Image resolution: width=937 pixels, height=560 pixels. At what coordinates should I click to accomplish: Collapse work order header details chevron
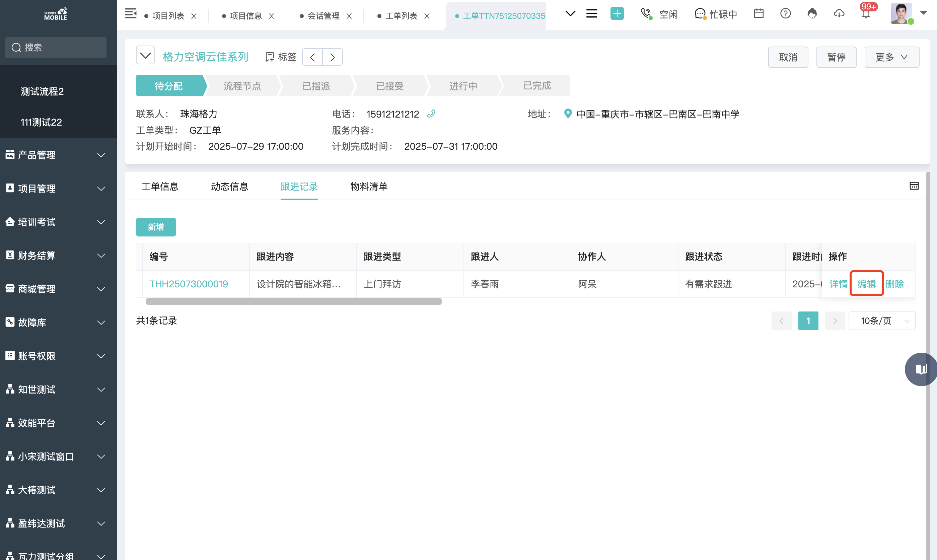click(145, 56)
